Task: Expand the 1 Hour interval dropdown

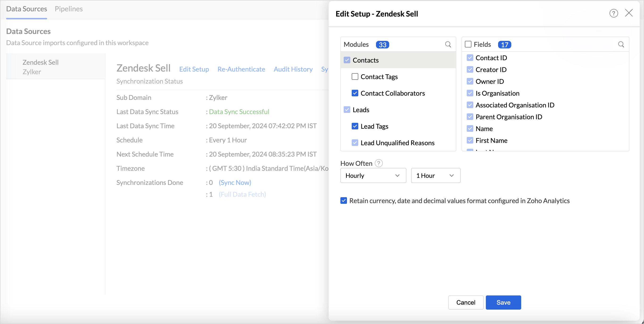Action: click(435, 175)
